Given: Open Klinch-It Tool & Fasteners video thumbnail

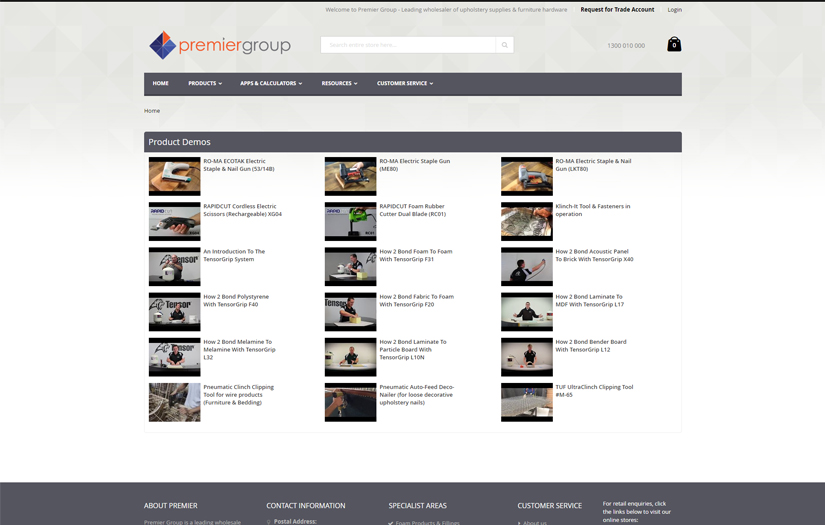Looking at the screenshot, I should coord(527,221).
